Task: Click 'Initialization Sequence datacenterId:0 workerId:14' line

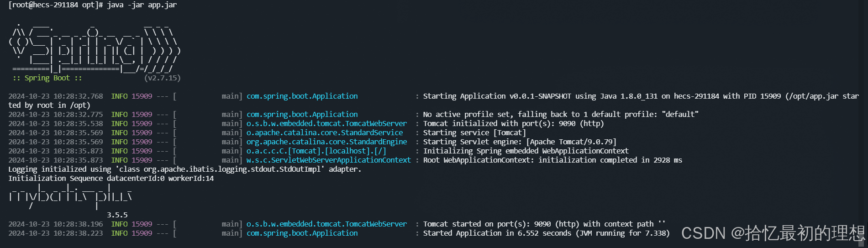Action: coord(111,179)
